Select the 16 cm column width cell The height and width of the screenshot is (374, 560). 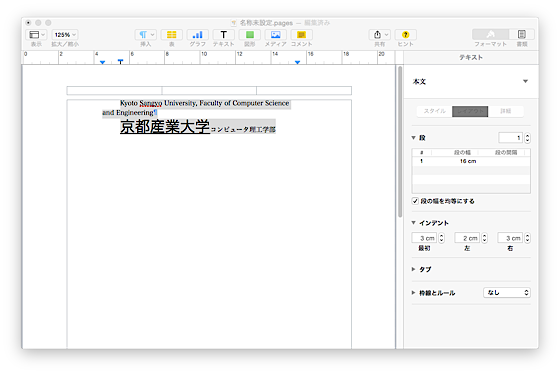point(468,161)
